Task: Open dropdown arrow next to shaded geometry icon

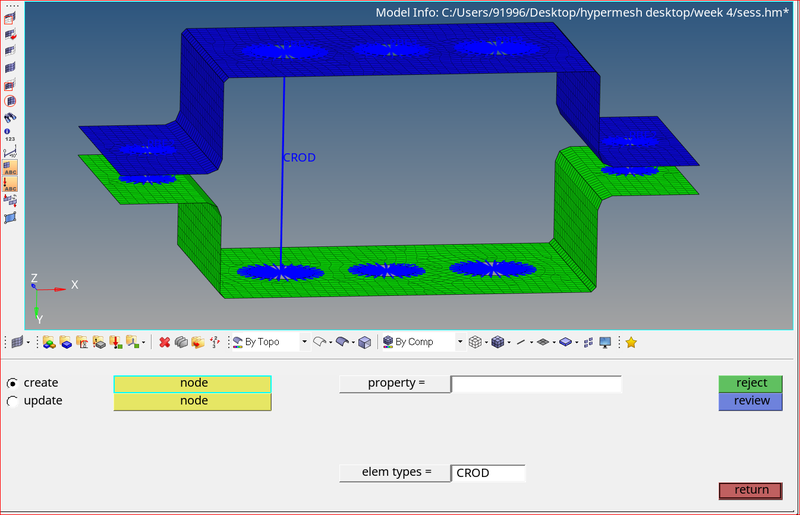Action: (x=353, y=342)
